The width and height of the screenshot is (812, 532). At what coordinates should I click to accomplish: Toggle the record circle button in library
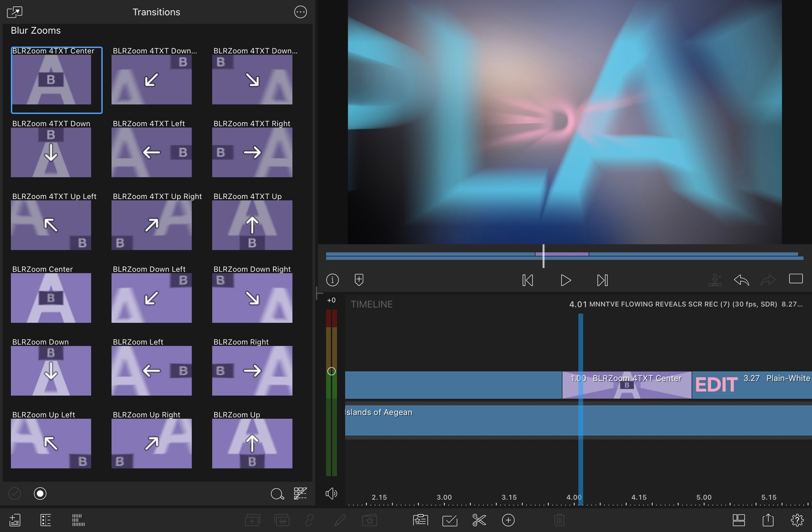click(40, 494)
